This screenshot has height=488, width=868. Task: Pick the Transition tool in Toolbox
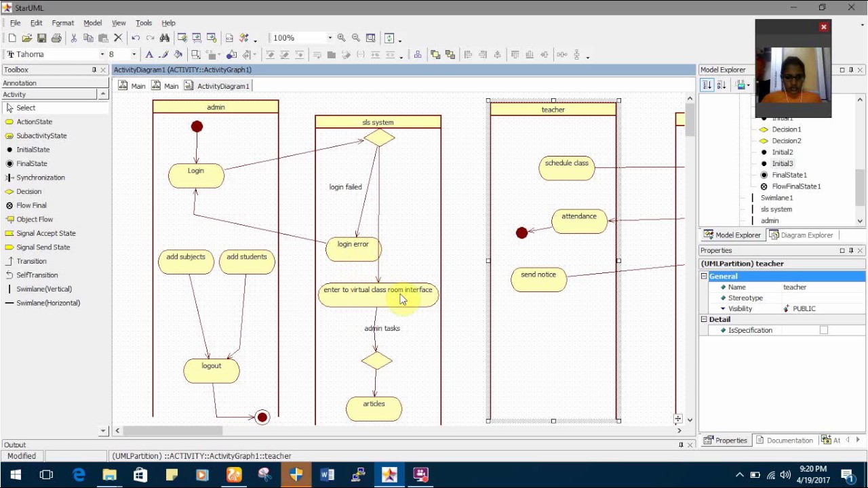(31, 261)
